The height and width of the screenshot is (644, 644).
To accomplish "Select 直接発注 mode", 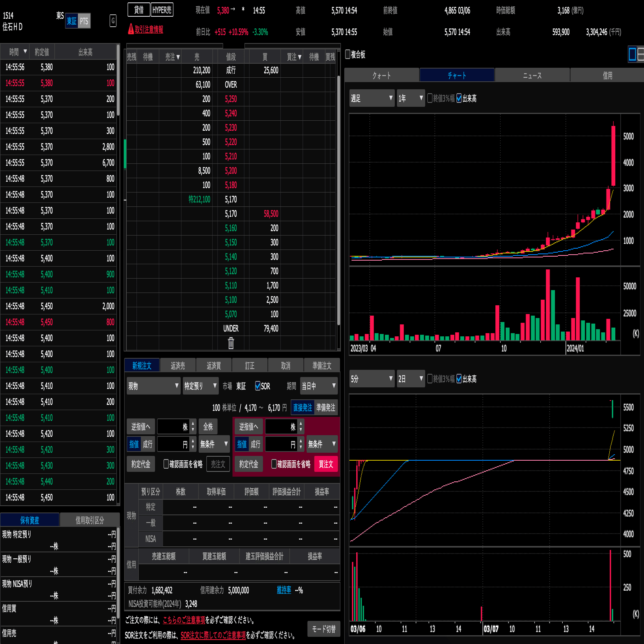I will point(303,407).
